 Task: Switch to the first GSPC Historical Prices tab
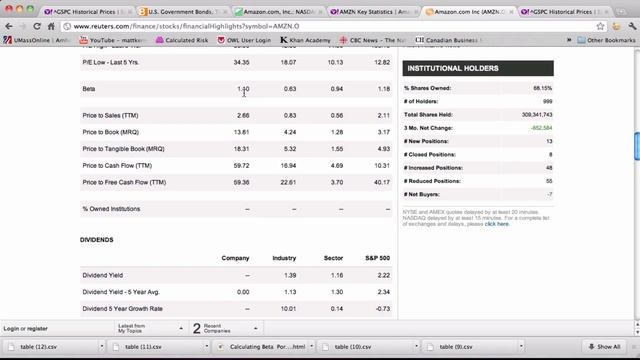click(x=87, y=12)
